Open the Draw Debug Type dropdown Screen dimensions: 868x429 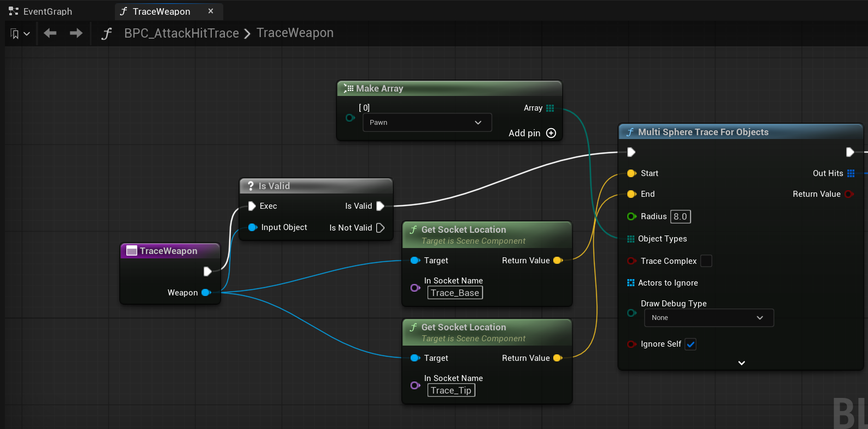coord(709,318)
